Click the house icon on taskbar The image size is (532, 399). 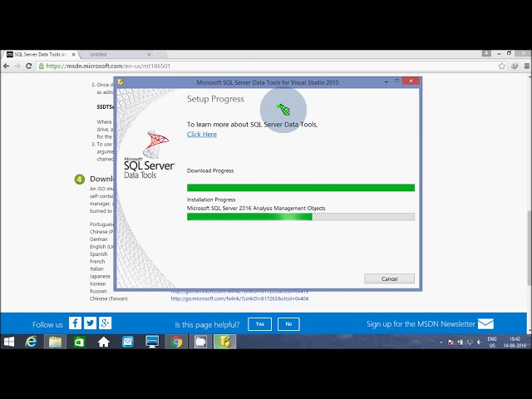103,342
